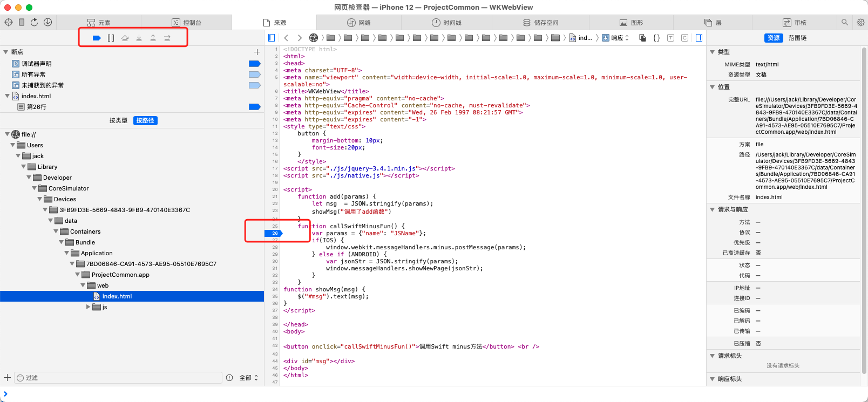Toggle the 未捕获到的异常 breakpoint
Screen dimensions: 868x402
click(x=255, y=85)
